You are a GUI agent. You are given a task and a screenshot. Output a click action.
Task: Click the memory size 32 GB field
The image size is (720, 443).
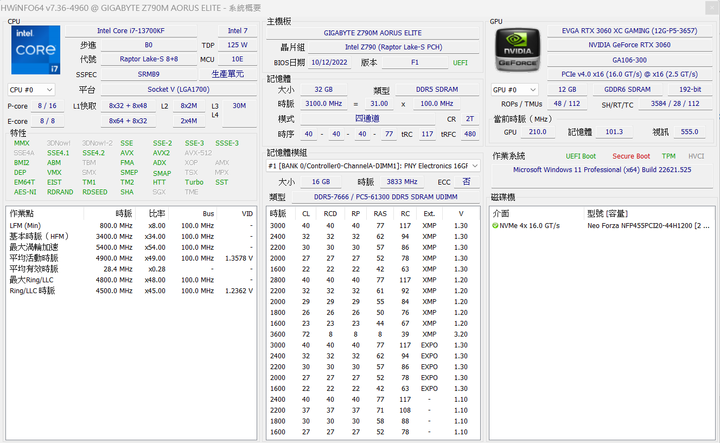pos(324,90)
